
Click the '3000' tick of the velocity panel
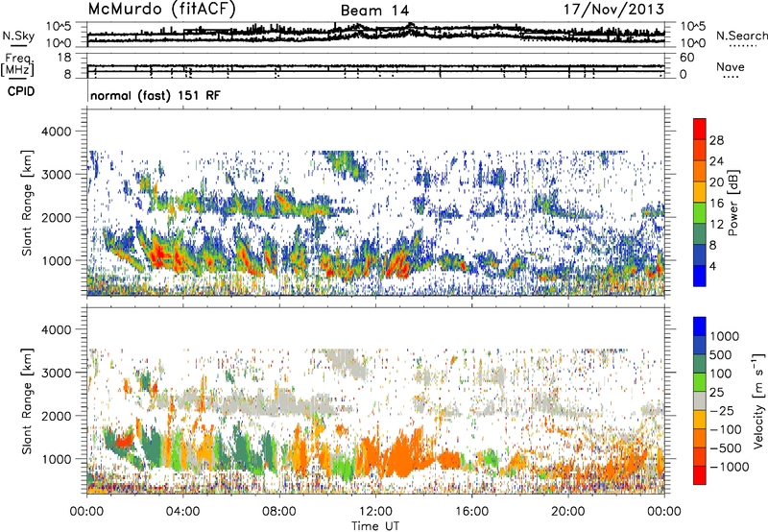point(56,373)
